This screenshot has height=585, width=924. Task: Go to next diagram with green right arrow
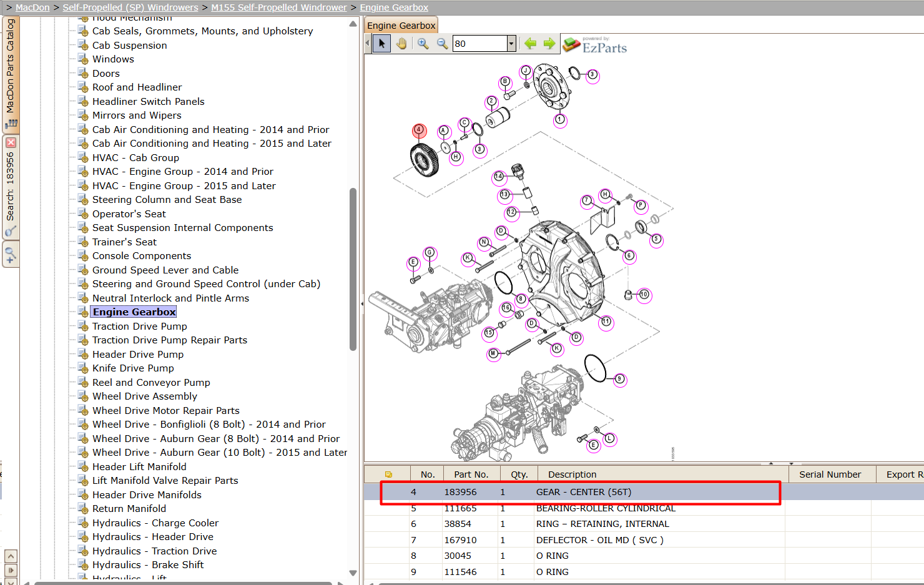pos(549,44)
